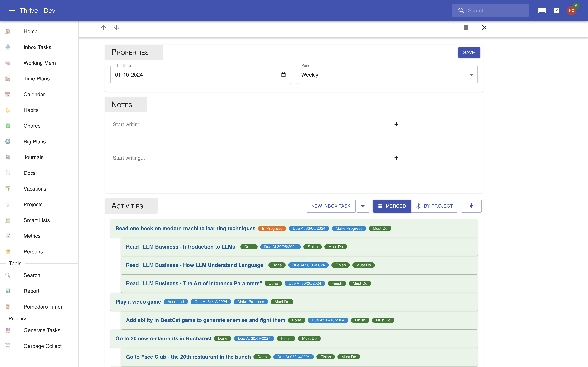Open the Play a video game task link
The width and height of the screenshot is (588, 367).
[x=138, y=302]
